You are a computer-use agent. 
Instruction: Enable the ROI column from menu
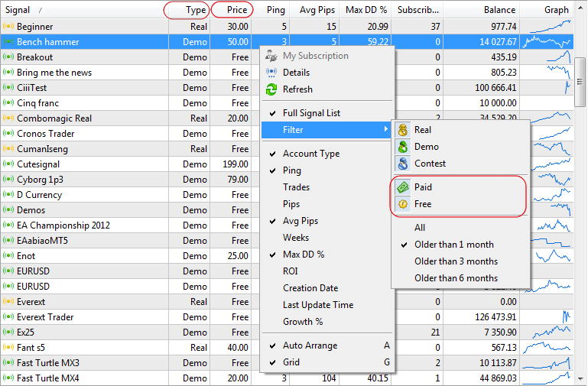point(327,271)
